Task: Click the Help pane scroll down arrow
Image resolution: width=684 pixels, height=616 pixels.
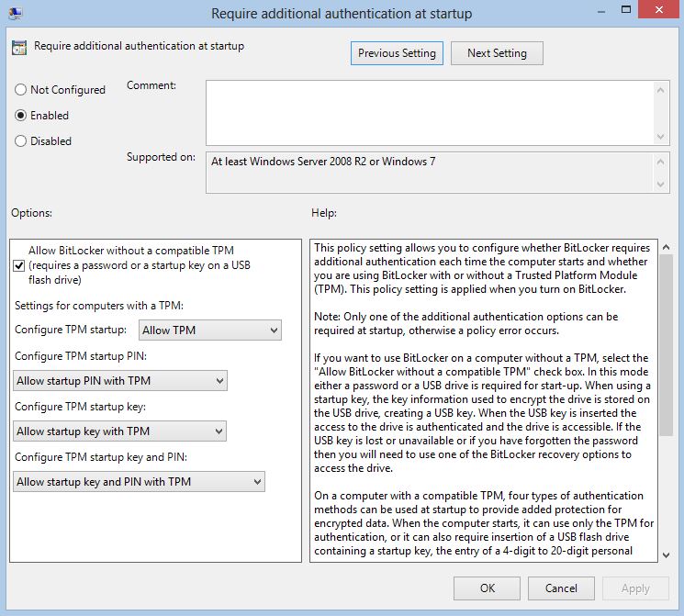Action: 666,554
